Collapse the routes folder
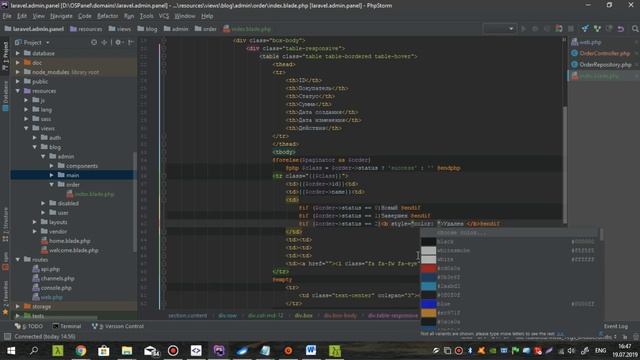This screenshot has height=360, width=640. (18, 260)
